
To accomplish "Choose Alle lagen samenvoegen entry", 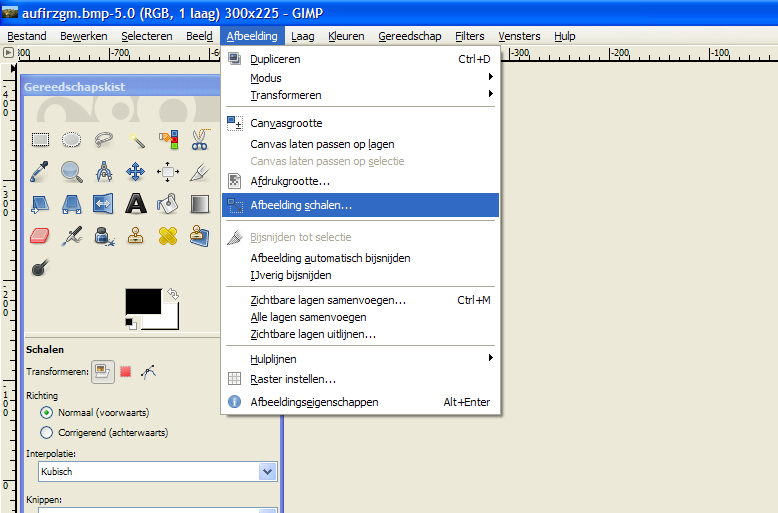I will click(x=360, y=317).
